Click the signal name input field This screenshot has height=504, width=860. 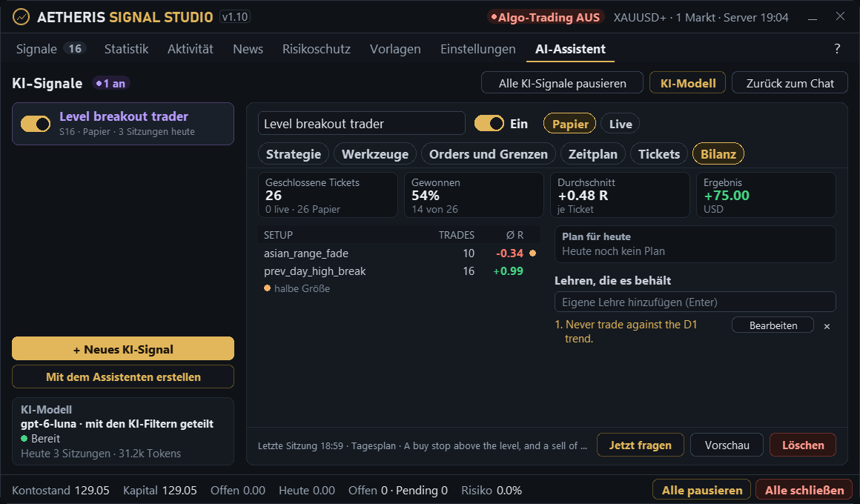[x=362, y=123]
